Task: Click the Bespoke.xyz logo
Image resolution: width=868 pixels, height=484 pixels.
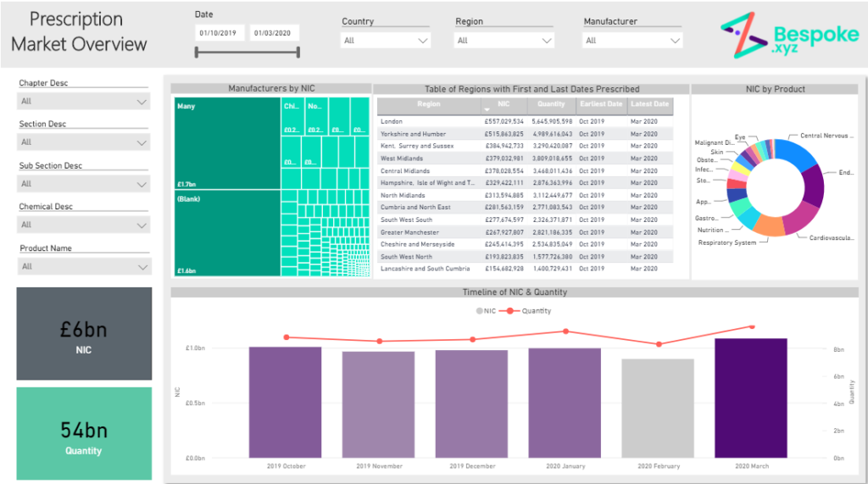Action: coord(789,35)
